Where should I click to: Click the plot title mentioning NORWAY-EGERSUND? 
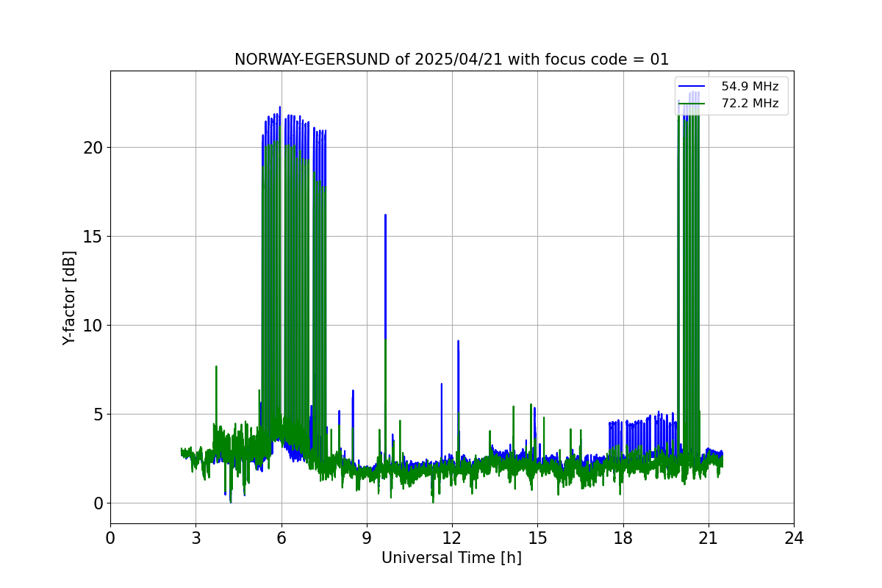coord(451,60)
